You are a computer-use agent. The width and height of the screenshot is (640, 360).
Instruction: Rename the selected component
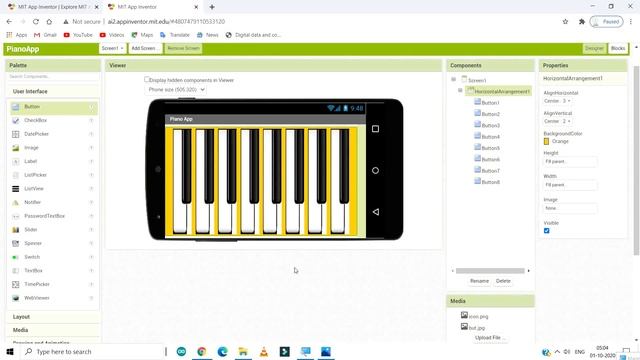pyautogui.click(x=479, y=281)
